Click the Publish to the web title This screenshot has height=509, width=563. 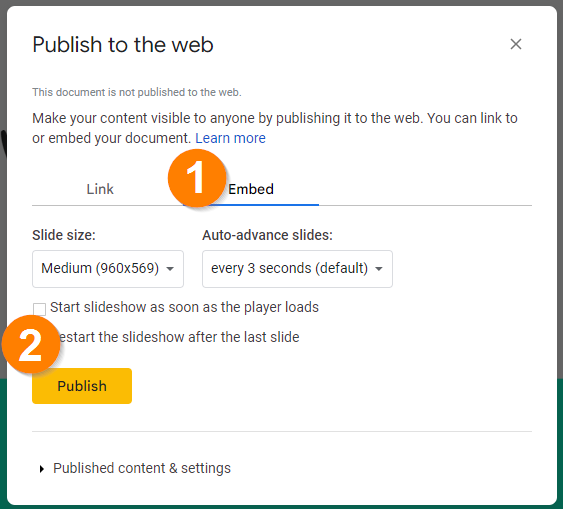point(123,45)
